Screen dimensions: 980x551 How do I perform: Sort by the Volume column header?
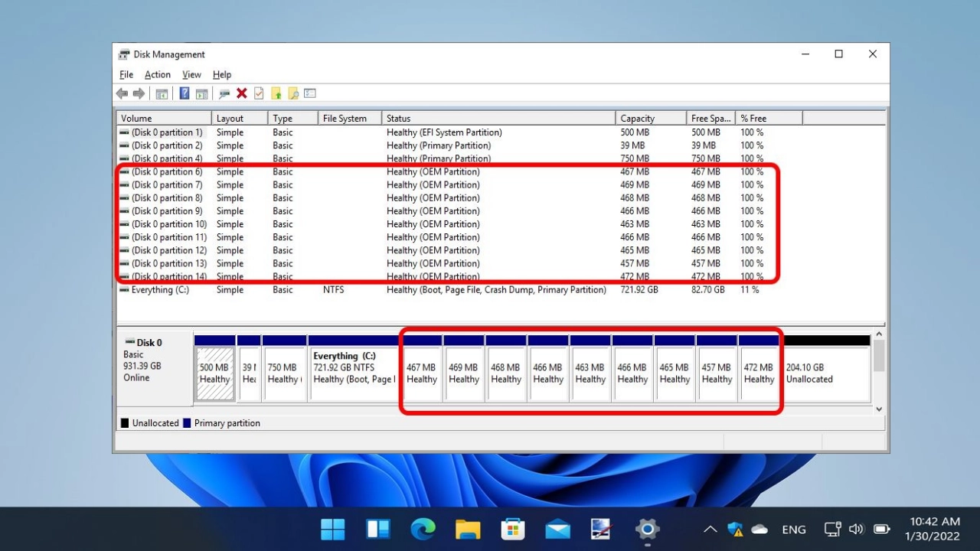164,119
